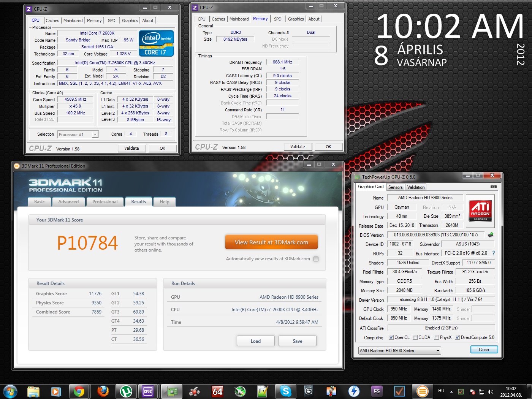Click the Bus Interface question mark icon
Image resolution: width=532 pixels, height=399 pixels.
tap(494, 253)
